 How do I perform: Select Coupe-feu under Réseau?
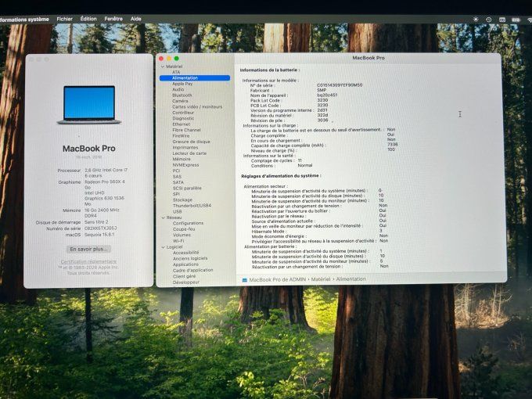[184, 229]
